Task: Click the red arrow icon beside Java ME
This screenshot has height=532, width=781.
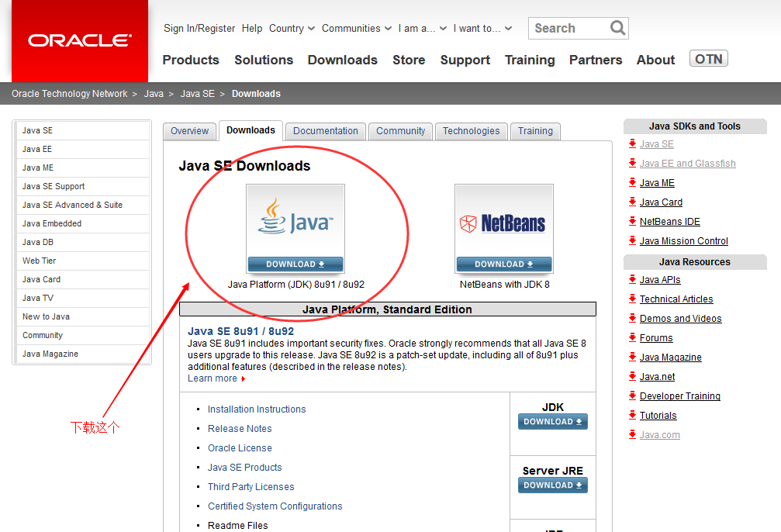Action: (x=633, y=182)
